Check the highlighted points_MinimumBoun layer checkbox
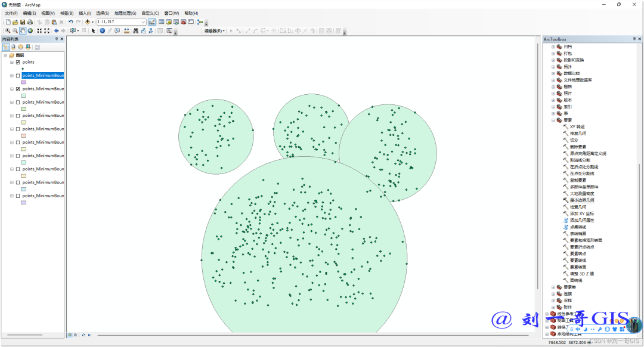This screenshot has width=644, height=347. click(18, 76)
